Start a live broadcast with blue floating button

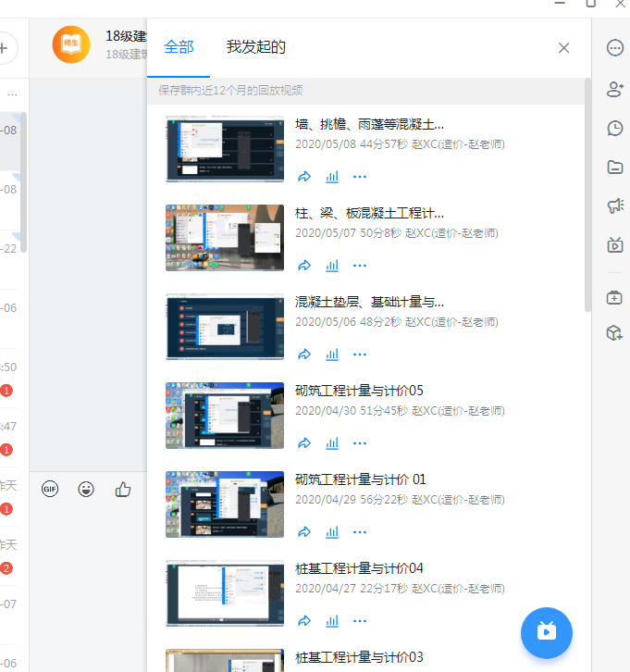(547, 632)
